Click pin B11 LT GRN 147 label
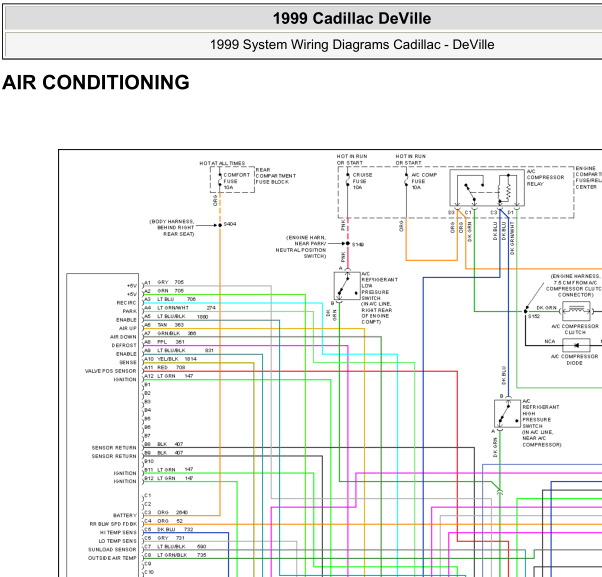This screenshot has width=602, height=577. tap(169, 470)
